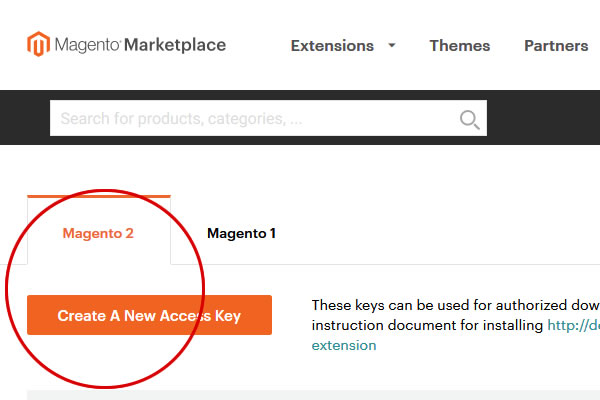Click the "instruction document for installing" text

click(x=427, y=325)
